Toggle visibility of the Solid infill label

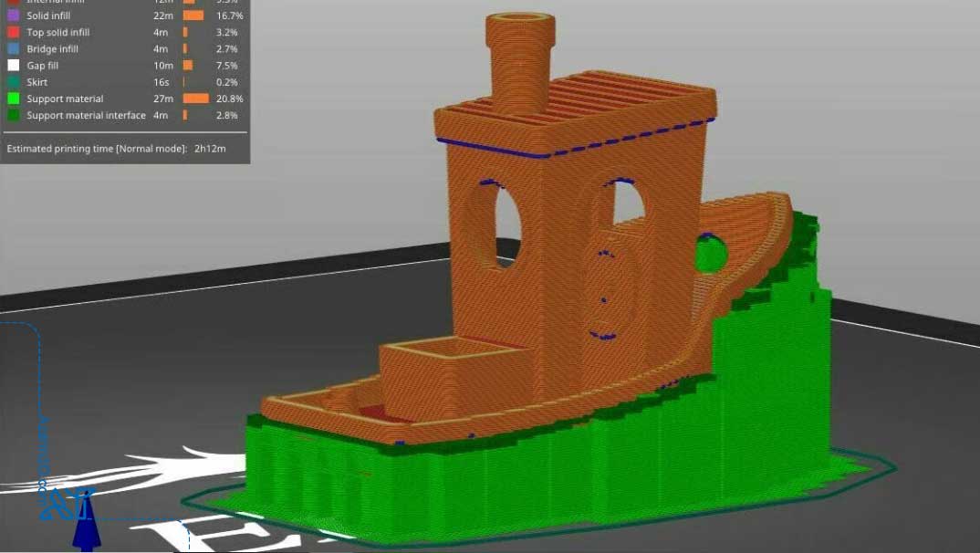tap(48, 16)
